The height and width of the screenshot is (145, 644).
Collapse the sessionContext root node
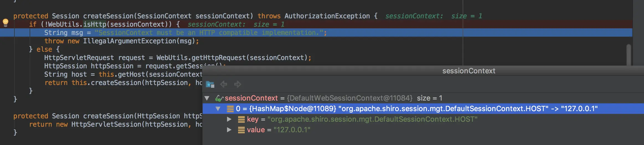(207, 98)
